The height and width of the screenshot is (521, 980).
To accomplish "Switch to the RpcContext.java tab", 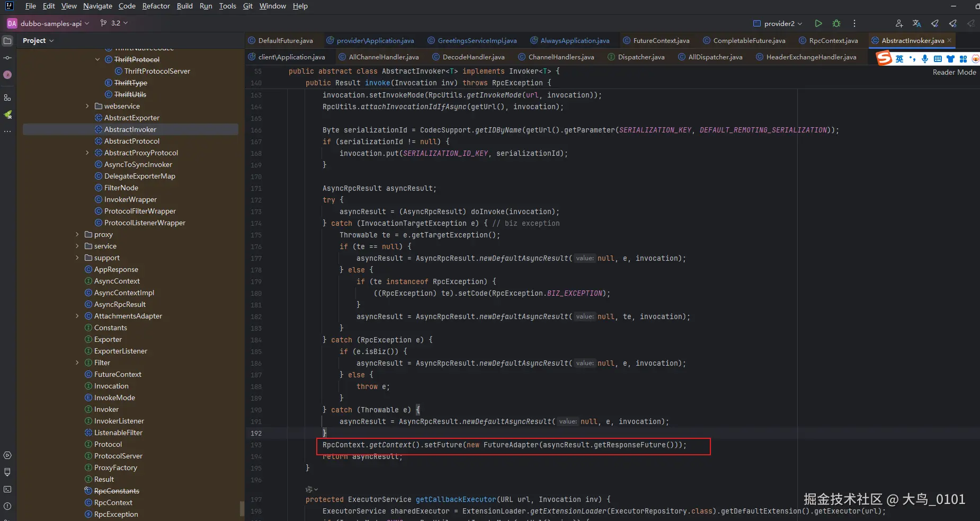I will (828, 41).
